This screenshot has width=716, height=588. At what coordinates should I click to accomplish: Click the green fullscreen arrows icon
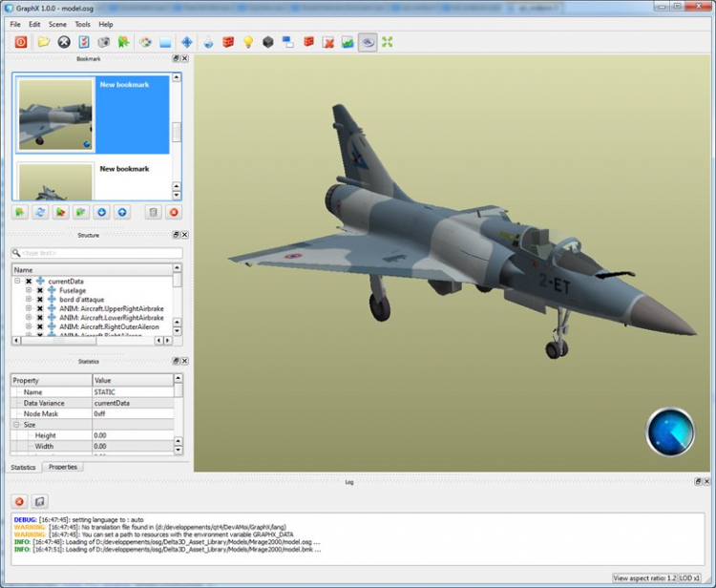[388, 42]
